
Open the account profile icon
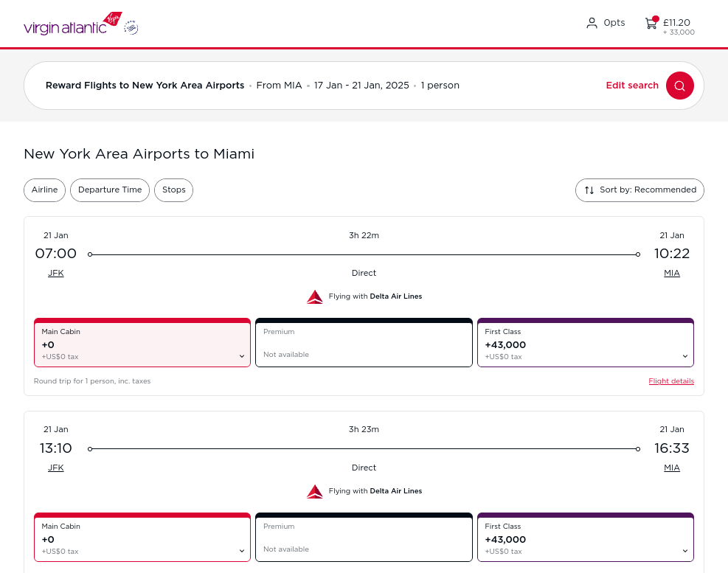pos(592,23)
